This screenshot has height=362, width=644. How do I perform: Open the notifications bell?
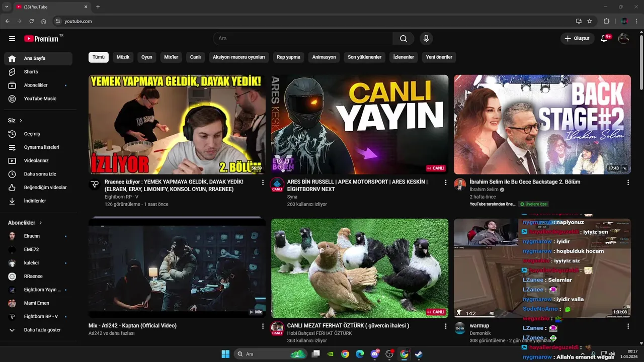pos(605,39)
